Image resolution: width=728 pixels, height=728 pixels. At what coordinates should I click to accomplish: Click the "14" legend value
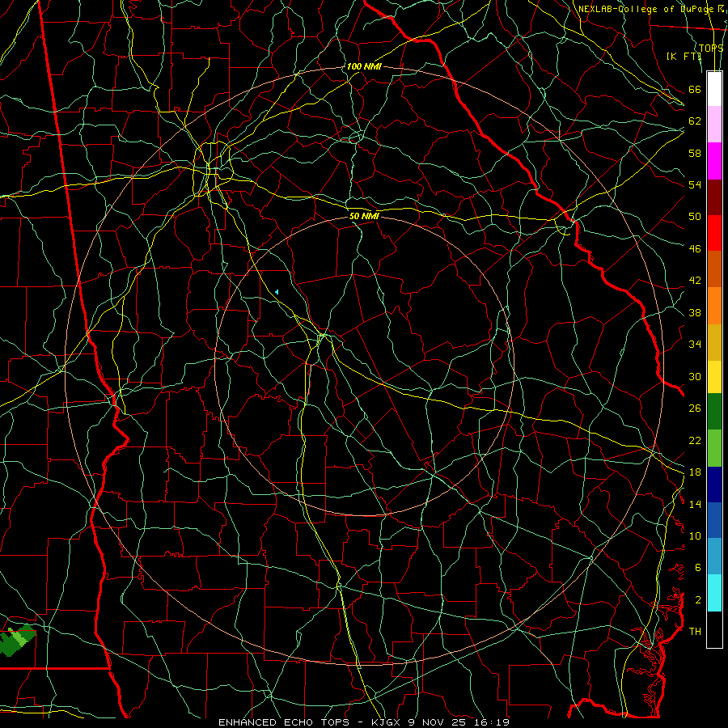click(695, 504)
